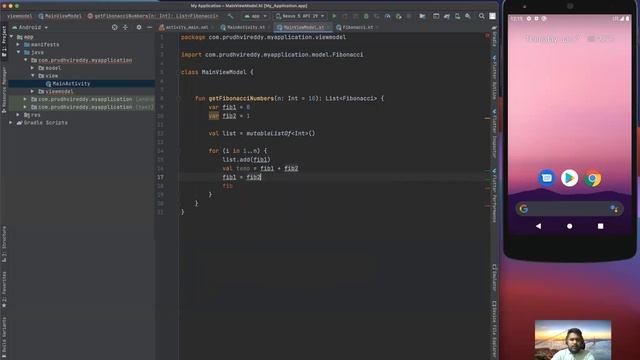
Task: Click viewmodel breadcrumb in navigation bar
Action: pyautogui.click(x=19, y=16)
